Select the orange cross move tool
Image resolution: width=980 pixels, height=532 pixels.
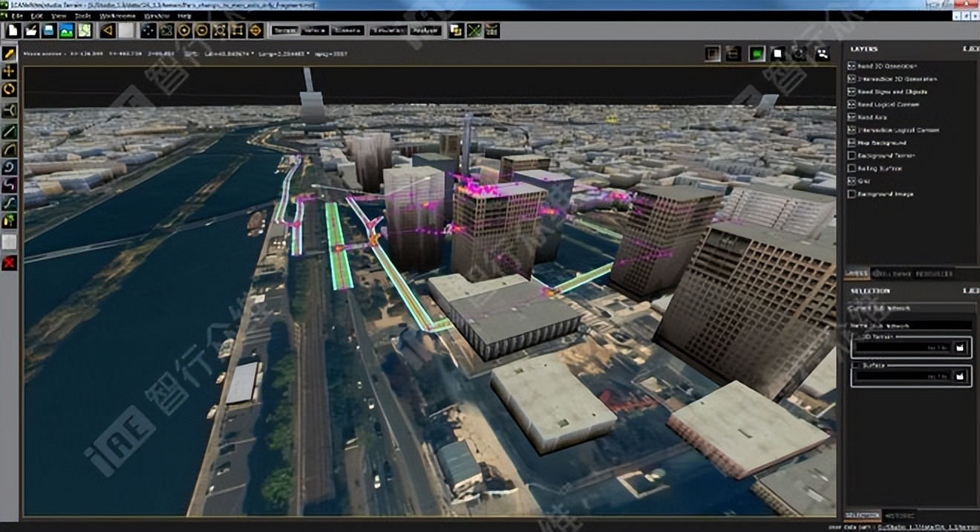(x=10, y=71)
